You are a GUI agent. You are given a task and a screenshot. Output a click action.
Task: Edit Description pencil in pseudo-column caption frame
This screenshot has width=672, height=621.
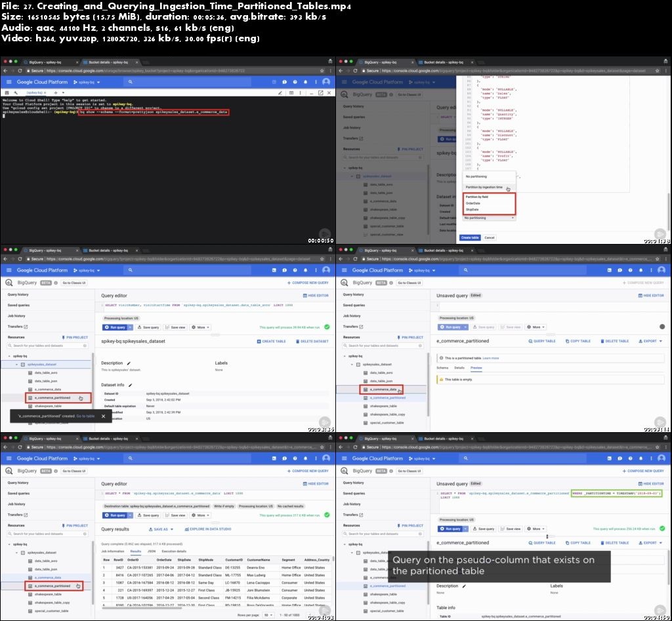click(464, 586)
